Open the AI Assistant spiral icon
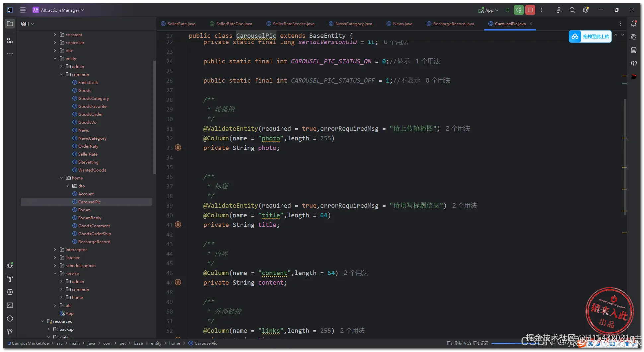The width and height of the screenshot is (644, 352). tap(634, 37)
